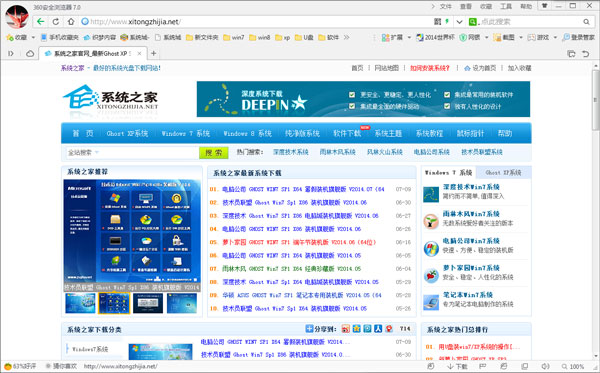Open the 收藏 favorites star button

click(16, 37)
